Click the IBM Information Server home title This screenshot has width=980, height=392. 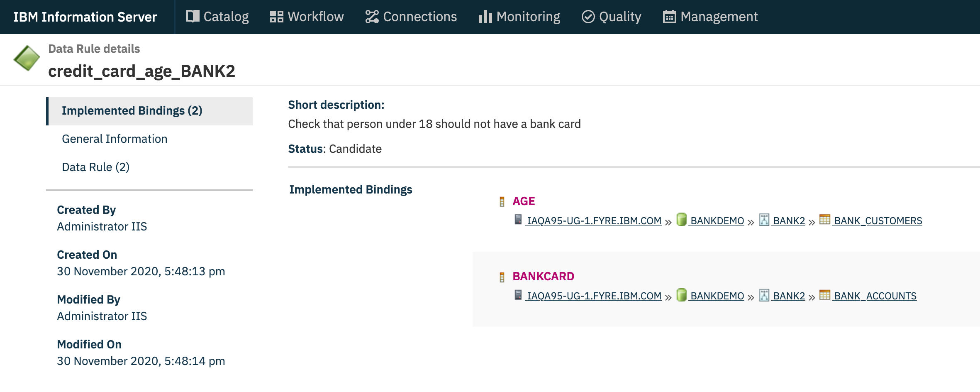[85, 17]
